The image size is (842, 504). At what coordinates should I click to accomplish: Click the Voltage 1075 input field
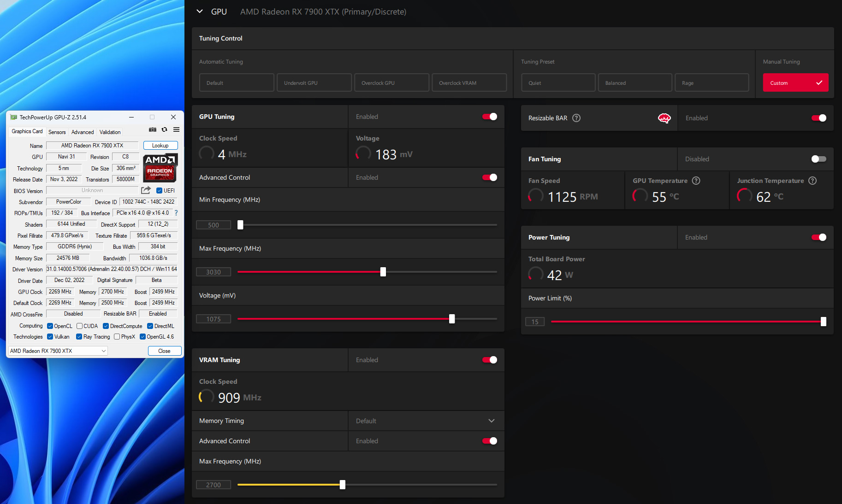click(213, 319)
